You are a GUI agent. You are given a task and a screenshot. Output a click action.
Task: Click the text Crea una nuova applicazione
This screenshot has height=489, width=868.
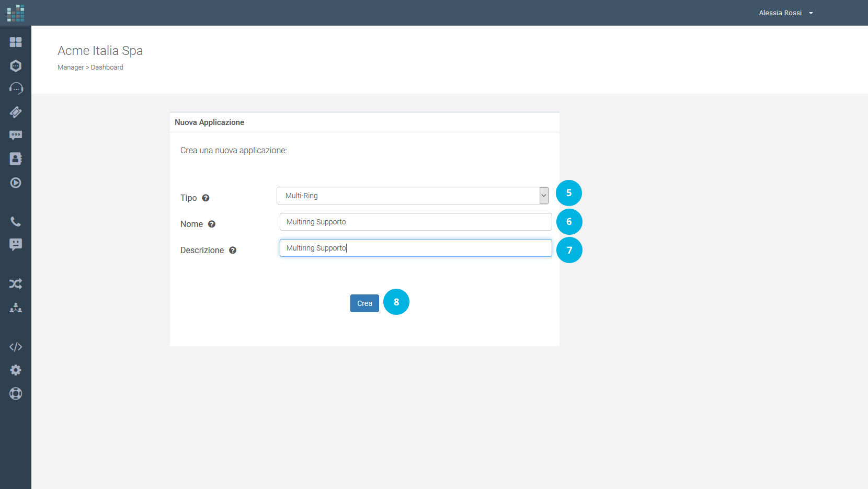tap(234, 151)
